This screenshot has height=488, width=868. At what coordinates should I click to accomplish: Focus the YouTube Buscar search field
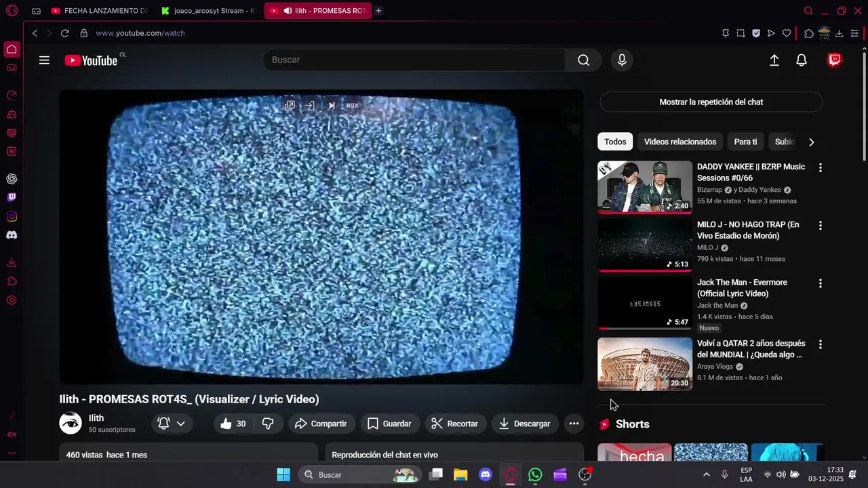[x=414, y=60]
